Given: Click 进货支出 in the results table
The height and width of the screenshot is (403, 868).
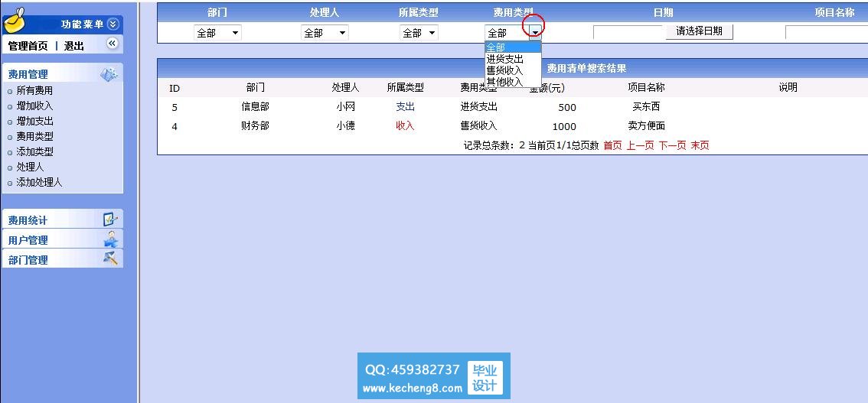Looking at the screenshot, I should pyautogui.click(x=479, y=107).
